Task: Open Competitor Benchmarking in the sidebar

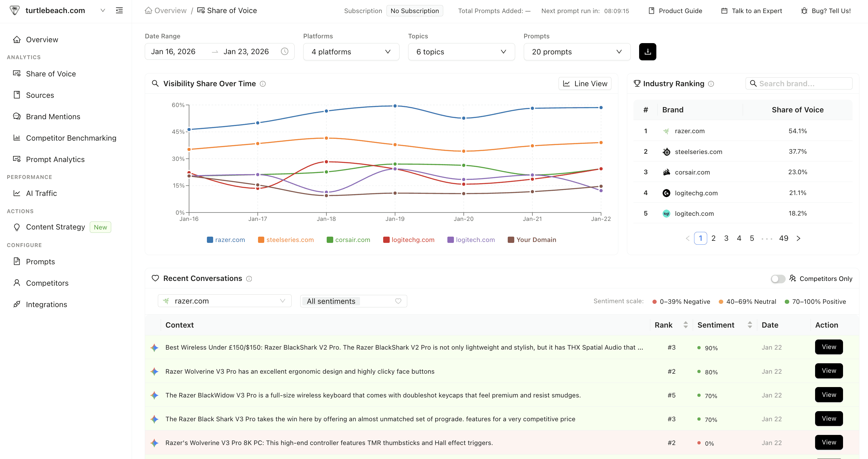Action: [71, 138]
